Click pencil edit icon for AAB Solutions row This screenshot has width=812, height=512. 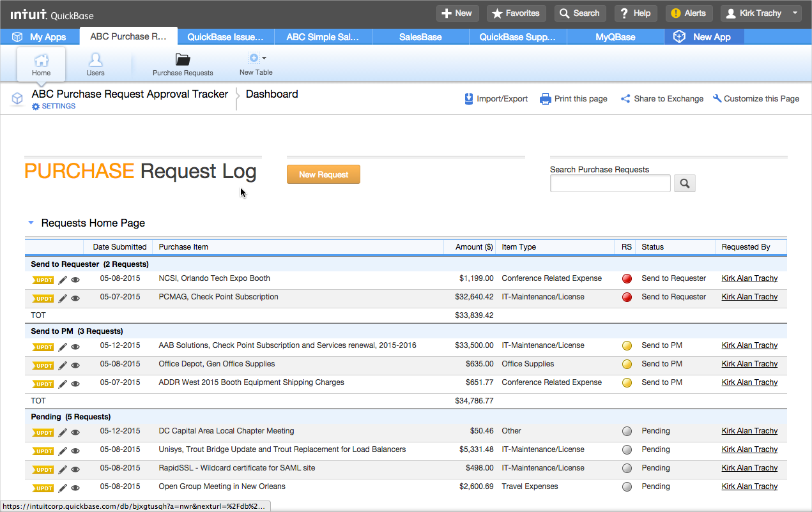point(62,347)
